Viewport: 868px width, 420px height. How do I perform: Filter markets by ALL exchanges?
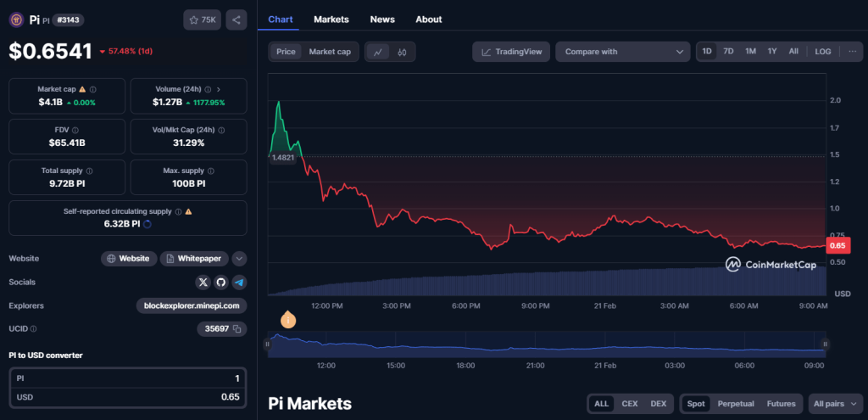[x=601, y=404]
